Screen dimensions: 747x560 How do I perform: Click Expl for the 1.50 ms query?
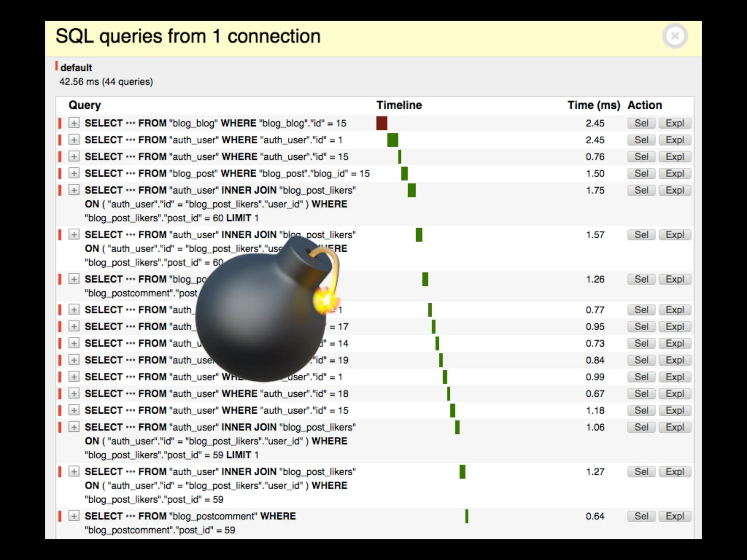[x=675, y=174]
